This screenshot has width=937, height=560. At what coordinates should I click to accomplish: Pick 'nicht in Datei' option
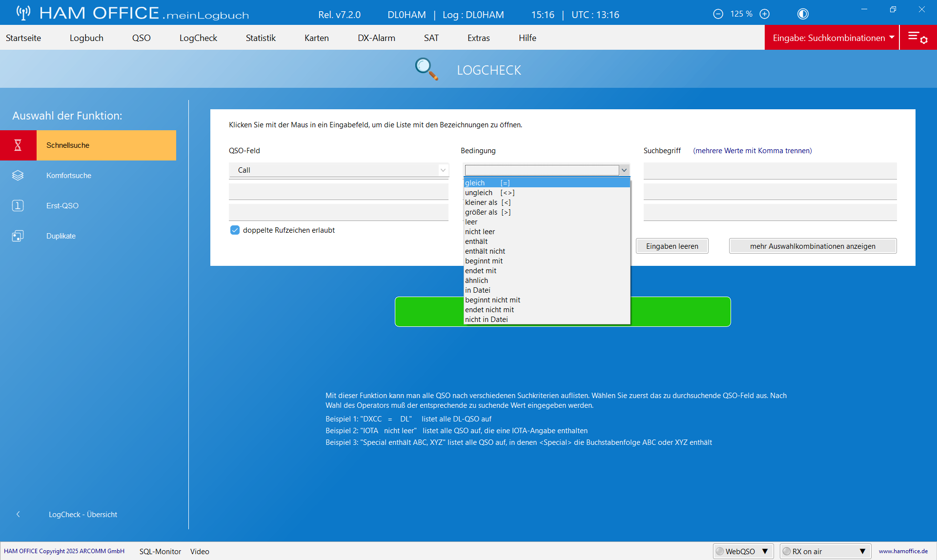547,320
